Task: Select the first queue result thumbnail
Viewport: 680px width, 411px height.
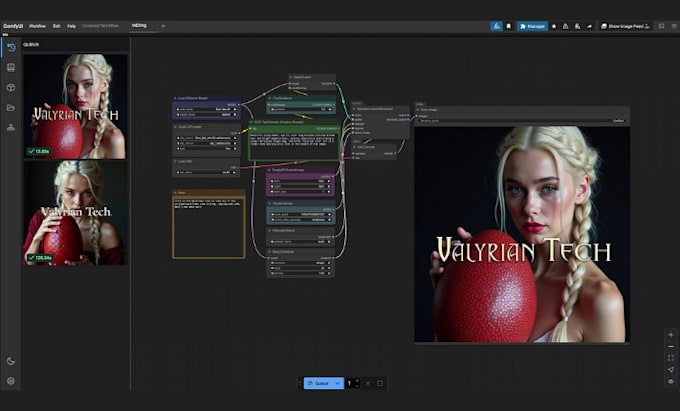Action: tap(75, 106)
